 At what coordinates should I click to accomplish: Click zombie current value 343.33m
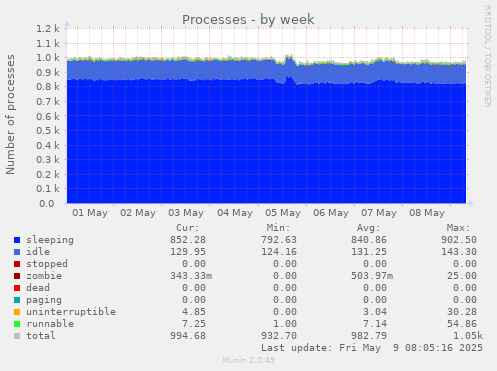point(191,276)
